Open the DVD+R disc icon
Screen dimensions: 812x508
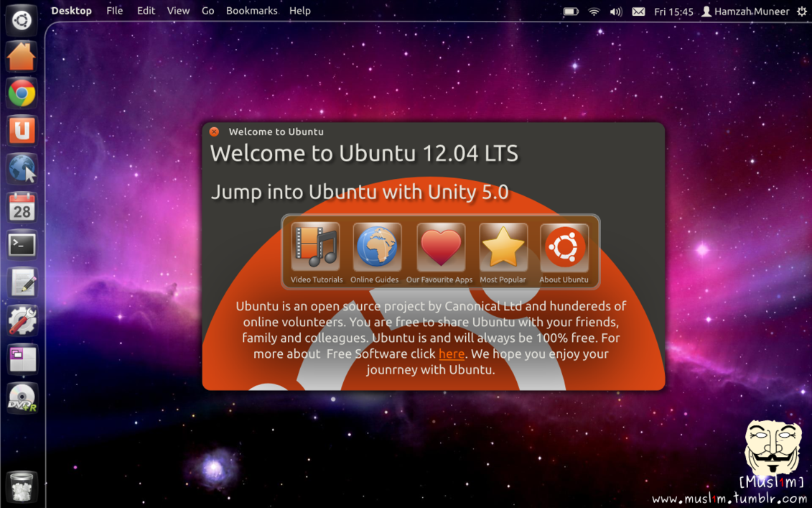22,398
